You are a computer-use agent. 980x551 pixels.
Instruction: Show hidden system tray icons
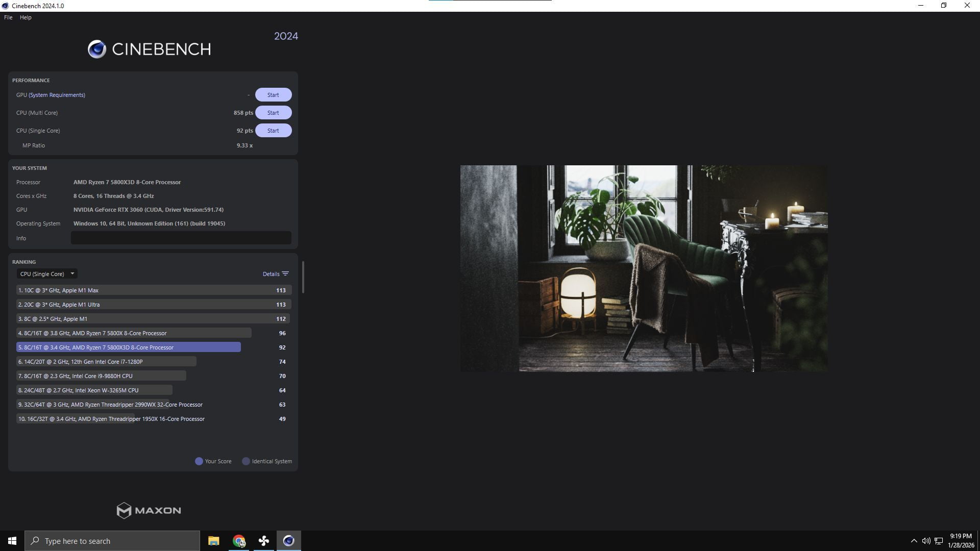coord(914,541)
